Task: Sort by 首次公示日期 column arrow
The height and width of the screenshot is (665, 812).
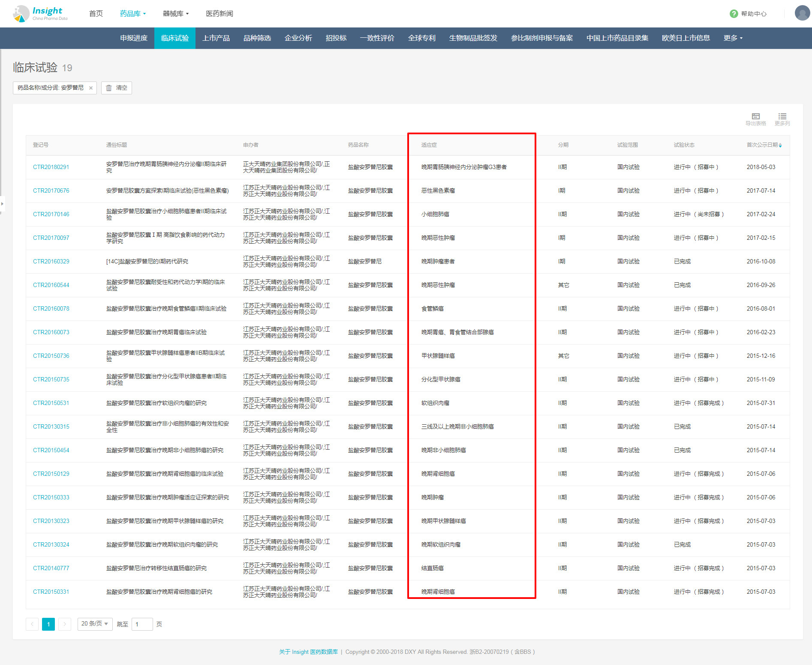Action: [780, 145]
